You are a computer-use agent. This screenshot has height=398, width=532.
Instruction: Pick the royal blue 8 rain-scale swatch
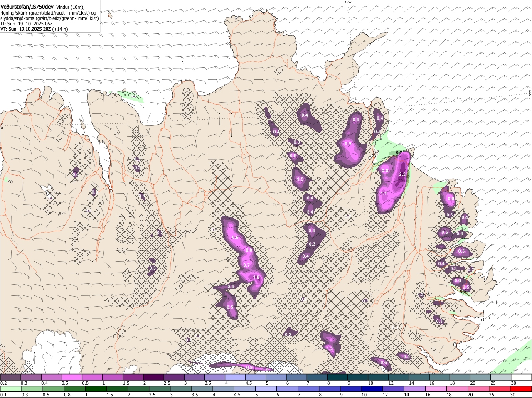coord(330,389)
